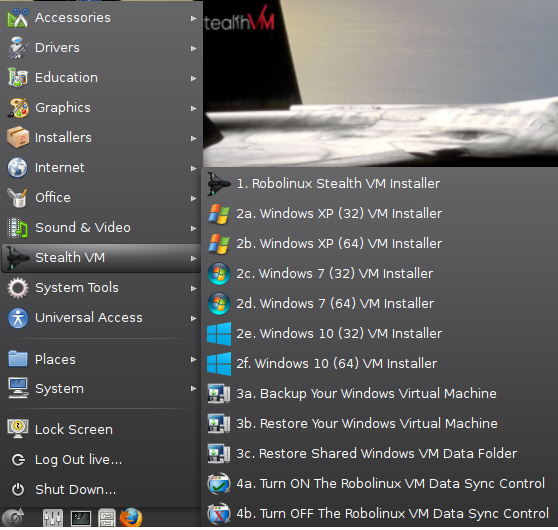This screenshot has height=530, width=558.
Task: Click the Lock Screen label
Action: (74, 430)
